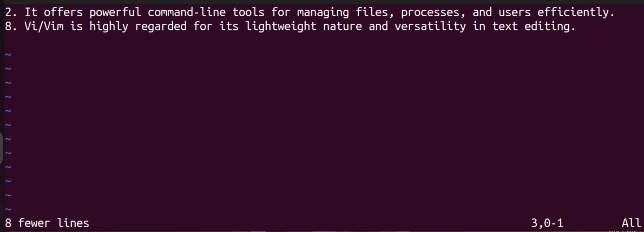Click the "3,0-1" cursor position indicator
This screenshot has width=644, height=232.
pos(547,223)
